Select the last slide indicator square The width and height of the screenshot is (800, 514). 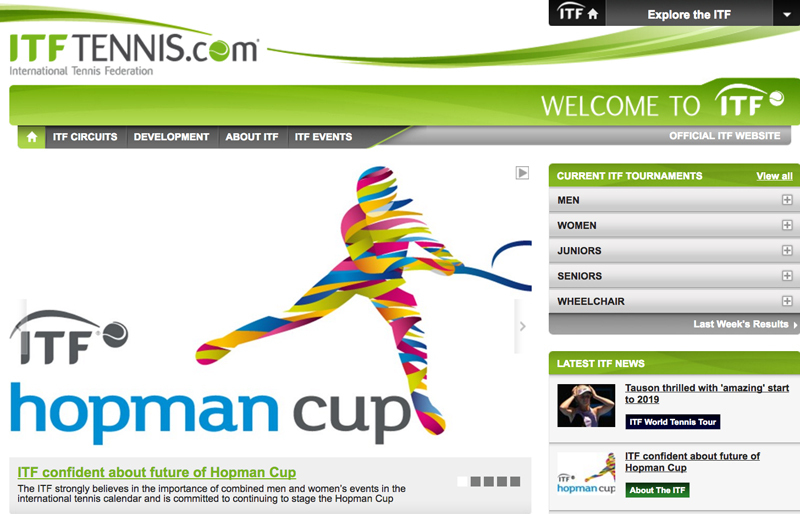click(515, 481)
